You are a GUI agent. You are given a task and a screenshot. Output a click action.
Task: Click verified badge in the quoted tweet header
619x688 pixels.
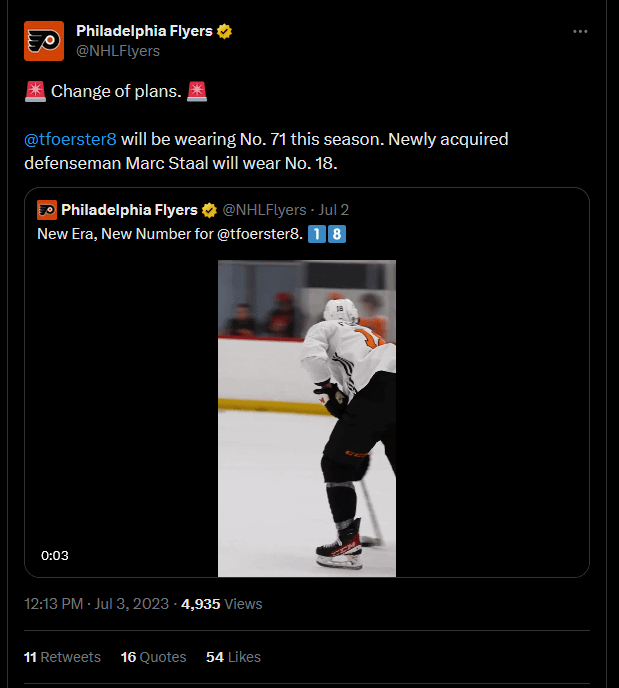pyautogui.click(x=210, y=210)
